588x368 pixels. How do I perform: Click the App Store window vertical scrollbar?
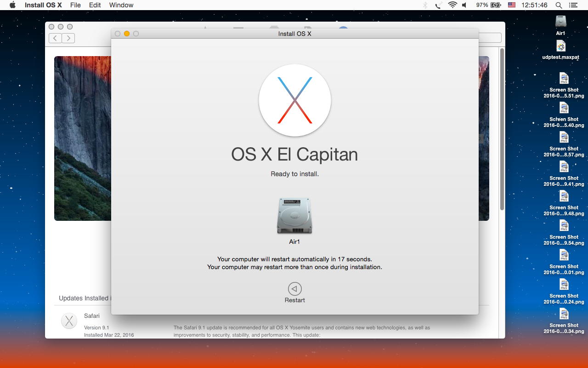pos(502,129)
